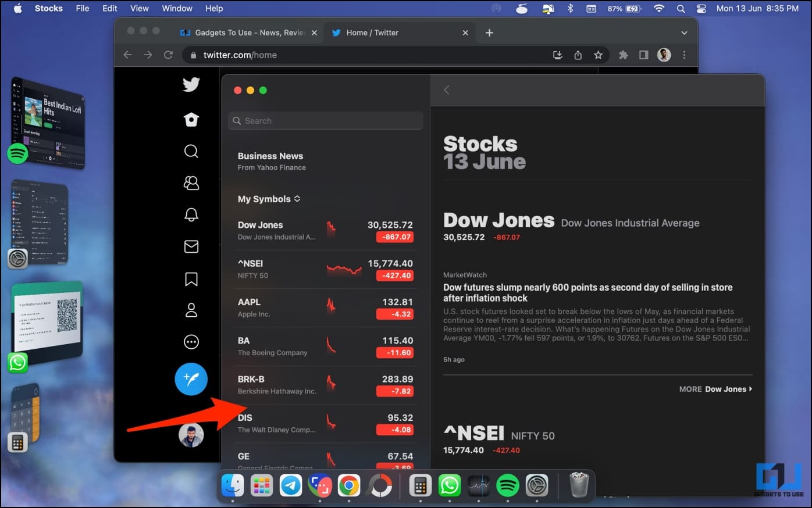This screenshot has width=812, height=508.
Task: Click the blue compose Tweet button
Action: [191, 379]
